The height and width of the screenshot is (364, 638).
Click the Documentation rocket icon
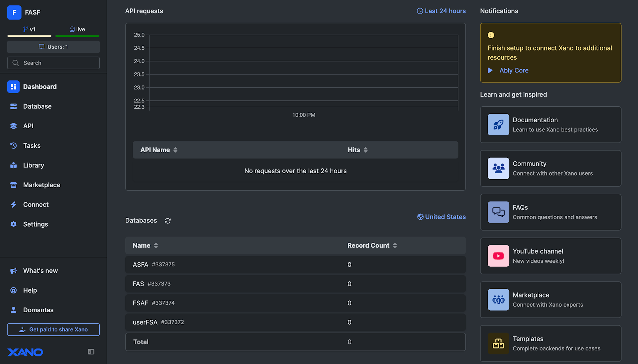(x=498, y=125)
